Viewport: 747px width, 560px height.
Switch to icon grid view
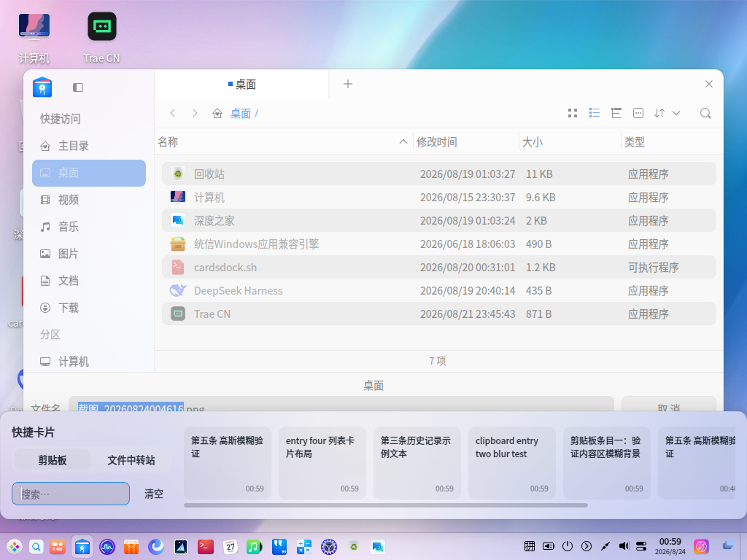tap(573, 113)
